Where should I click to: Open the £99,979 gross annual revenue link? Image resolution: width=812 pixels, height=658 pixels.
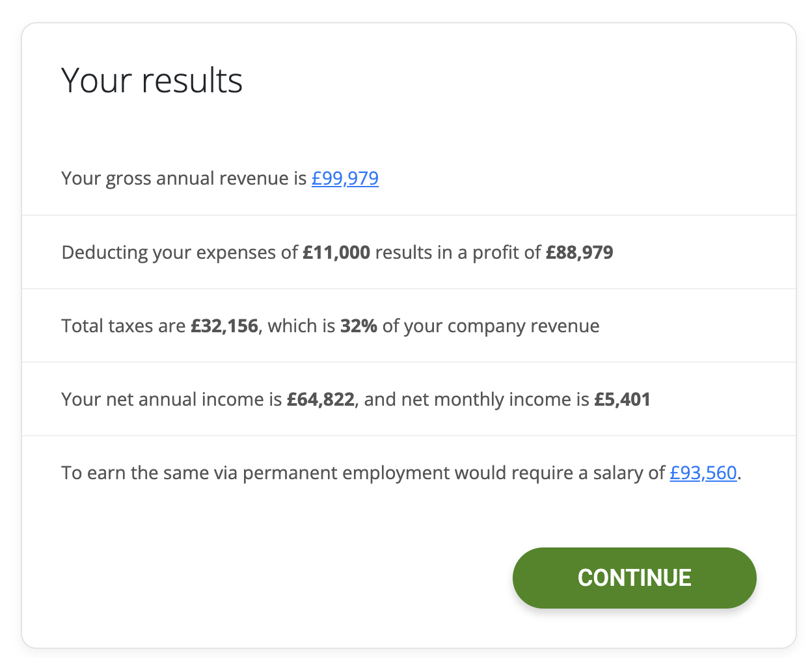point(345,178)
